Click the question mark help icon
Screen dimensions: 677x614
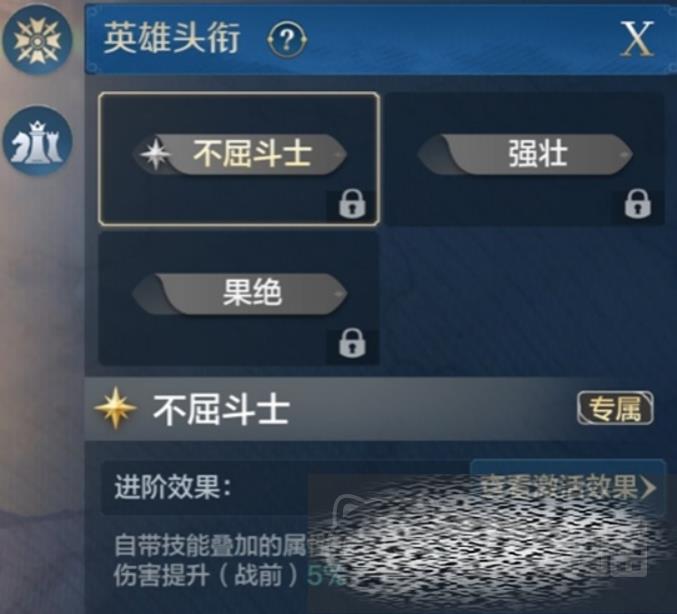[287, 40]
